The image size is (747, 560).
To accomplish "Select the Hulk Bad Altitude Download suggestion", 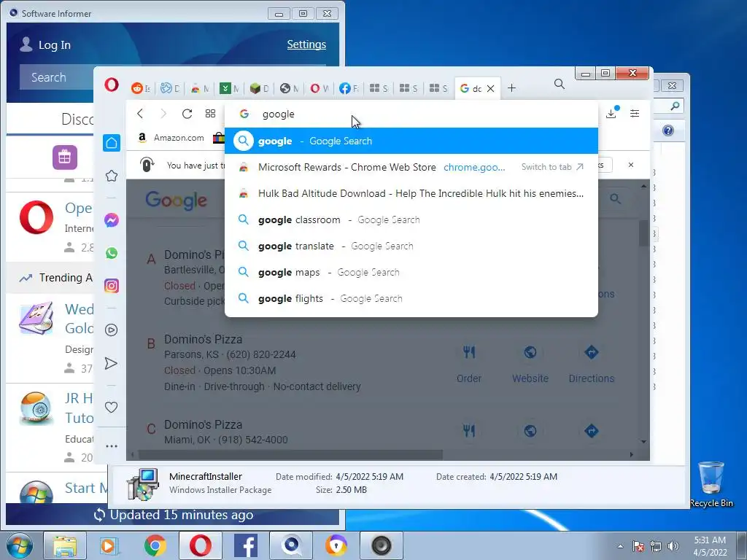I will pyautogui.click(x=411, y=193).
